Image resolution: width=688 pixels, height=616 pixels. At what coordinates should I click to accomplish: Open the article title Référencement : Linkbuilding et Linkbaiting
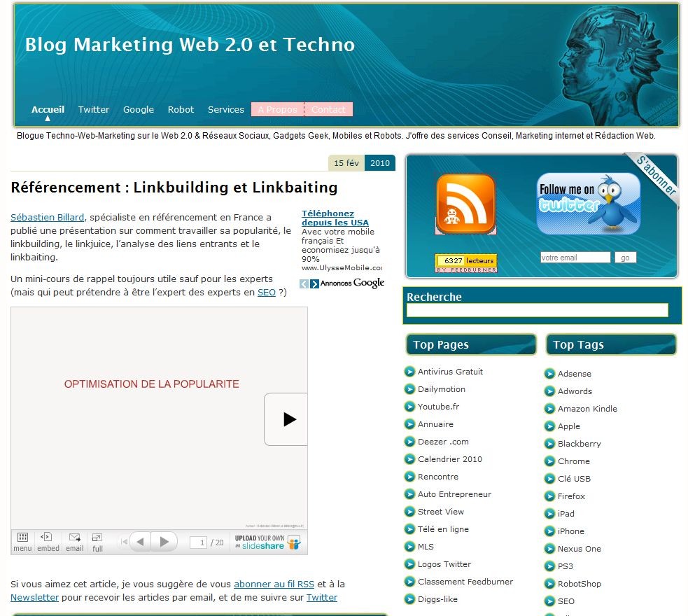pos(174,188)
